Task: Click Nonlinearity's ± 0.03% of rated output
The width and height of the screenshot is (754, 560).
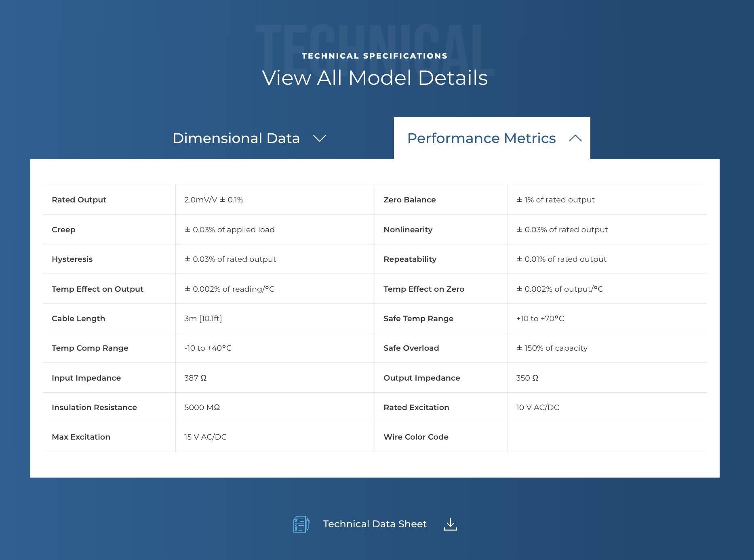Action: [562, 229]
